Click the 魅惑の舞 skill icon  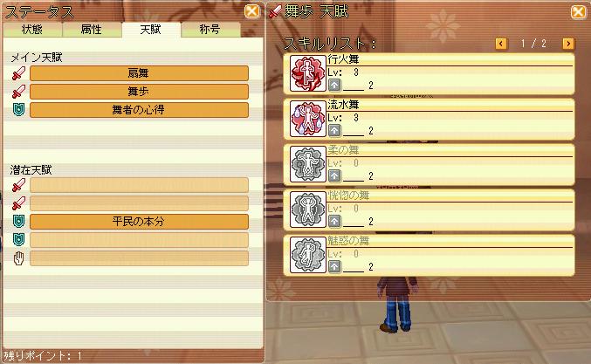308,255
